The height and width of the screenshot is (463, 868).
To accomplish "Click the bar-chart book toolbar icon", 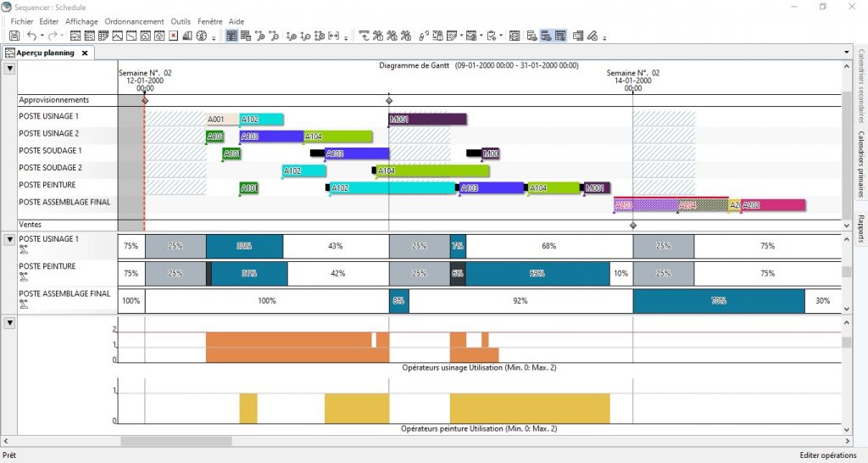I will (x=187, y=36).
